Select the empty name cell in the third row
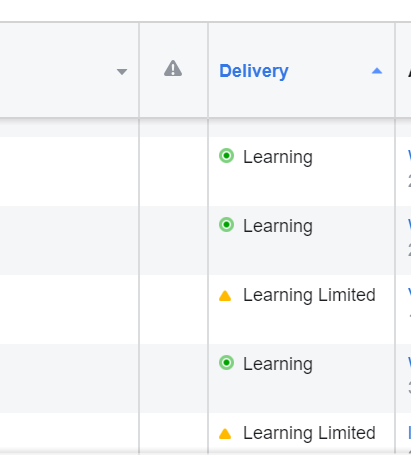411x455 pixels. (69, 309)
